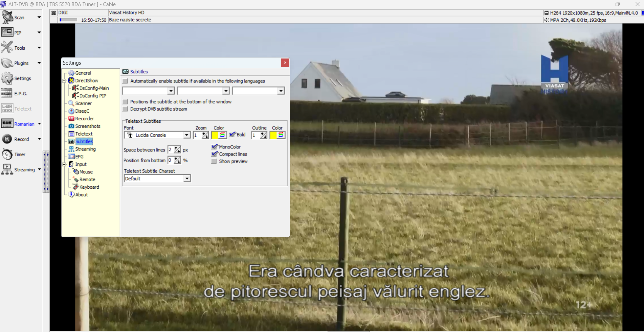Open Remote input settings
644x332 pixels.
pos(87,179)
